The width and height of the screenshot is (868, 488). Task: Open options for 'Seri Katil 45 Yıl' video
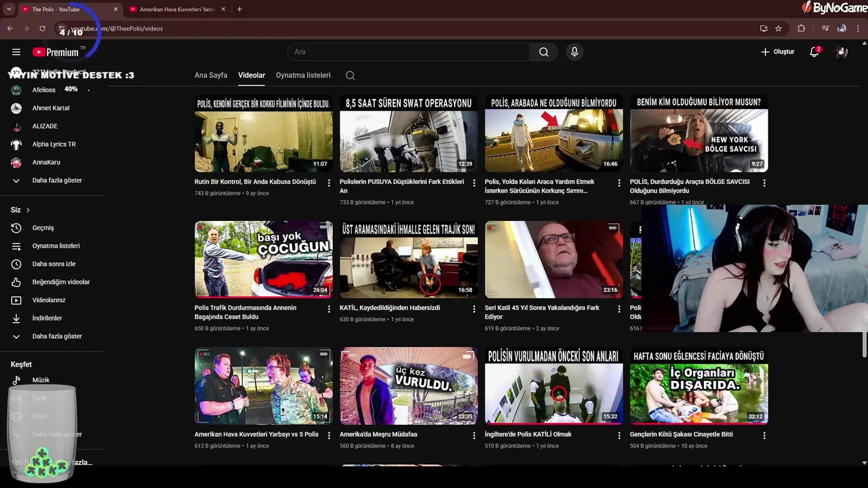coord(619,309)
